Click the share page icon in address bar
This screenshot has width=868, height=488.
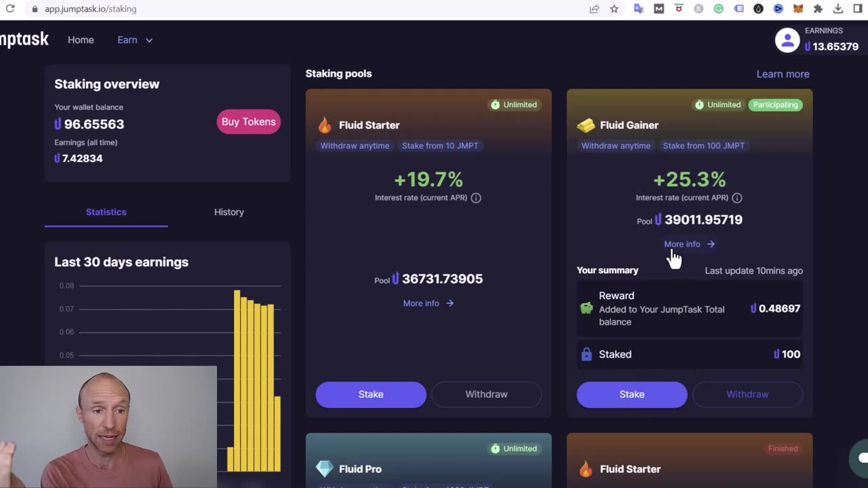point(595,9)
